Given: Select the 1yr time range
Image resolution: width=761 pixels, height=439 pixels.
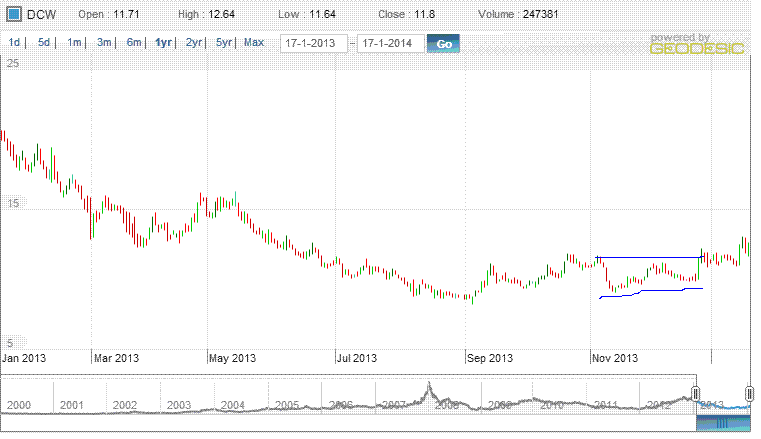Looking at the screenshot, I should pyautogui.click(x=164, y=43).
